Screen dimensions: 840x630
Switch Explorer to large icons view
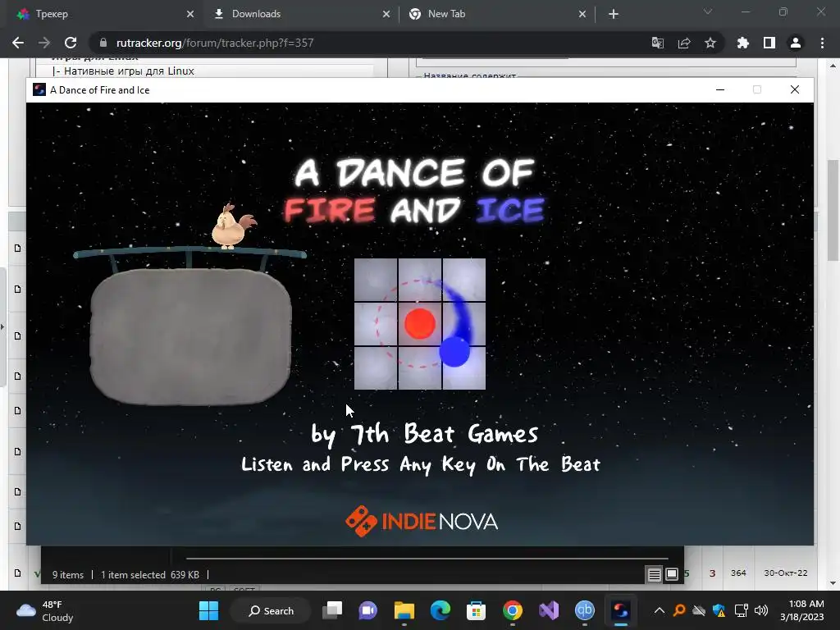[671, 574]
